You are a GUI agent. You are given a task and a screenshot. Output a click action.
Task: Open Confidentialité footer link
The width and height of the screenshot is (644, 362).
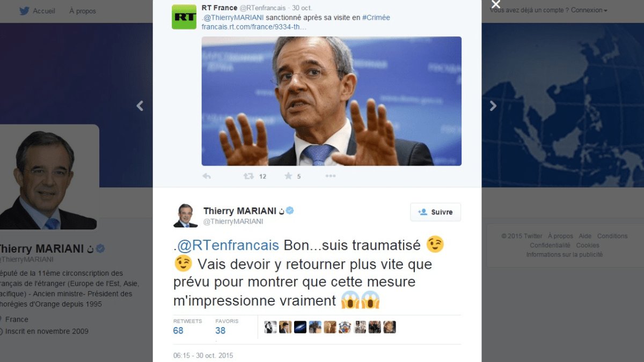pos(550,245)
